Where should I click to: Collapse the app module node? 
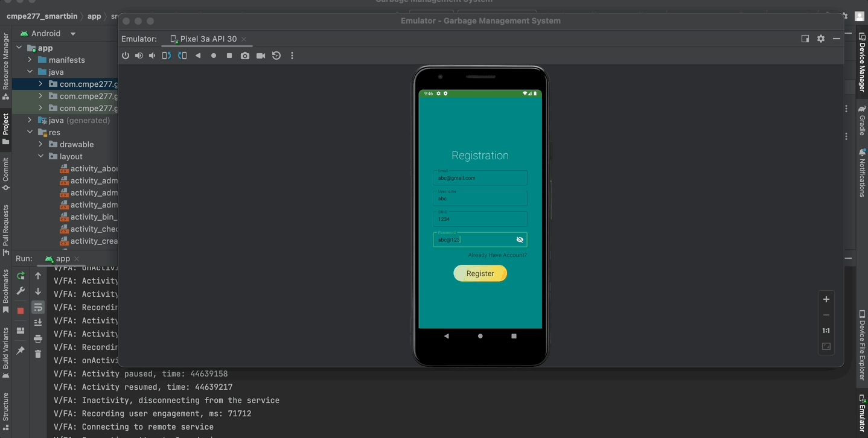(x=19, y=48)
